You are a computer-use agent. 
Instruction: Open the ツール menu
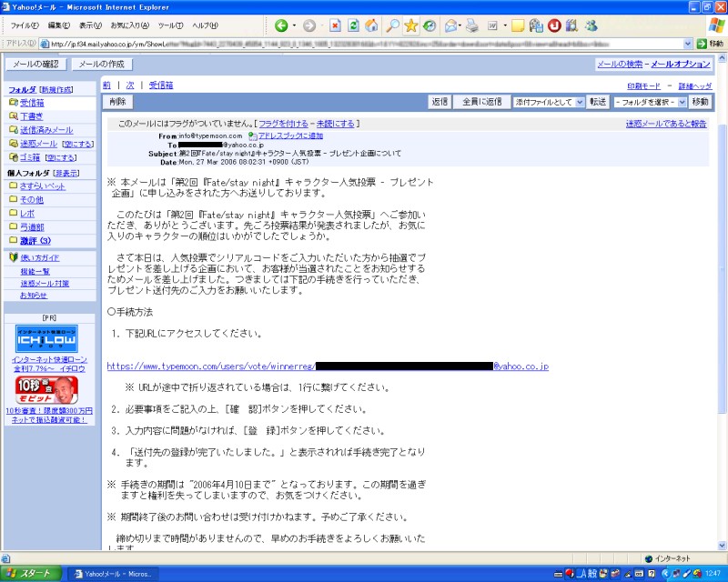(170, 25)
